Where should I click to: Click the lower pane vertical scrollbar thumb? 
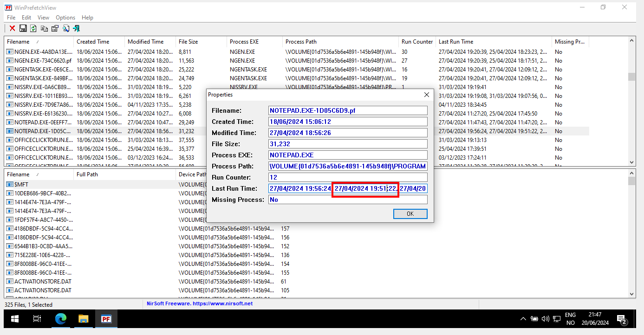click(x=632, y=181)
